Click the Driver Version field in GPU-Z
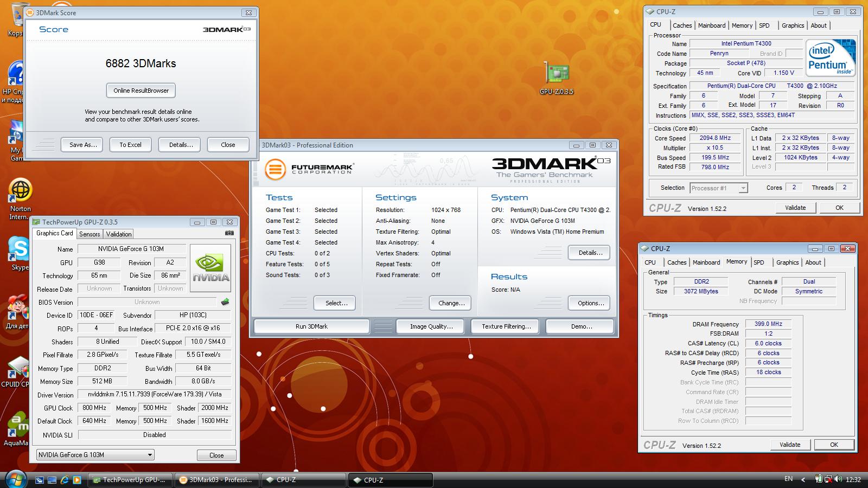The image size is (868, 488). click(x=154, y=394)
